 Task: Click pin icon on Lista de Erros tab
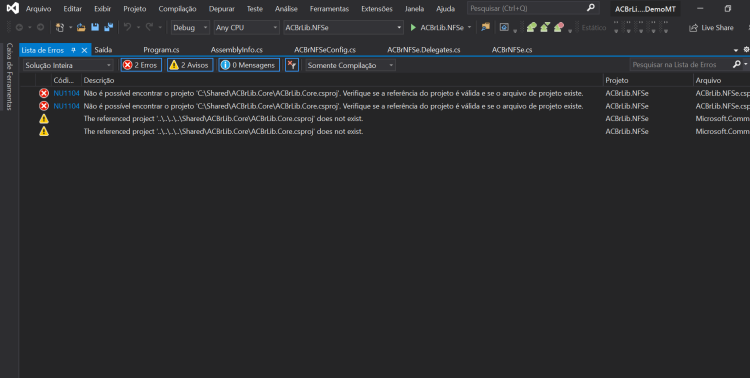tap(74, 50)
